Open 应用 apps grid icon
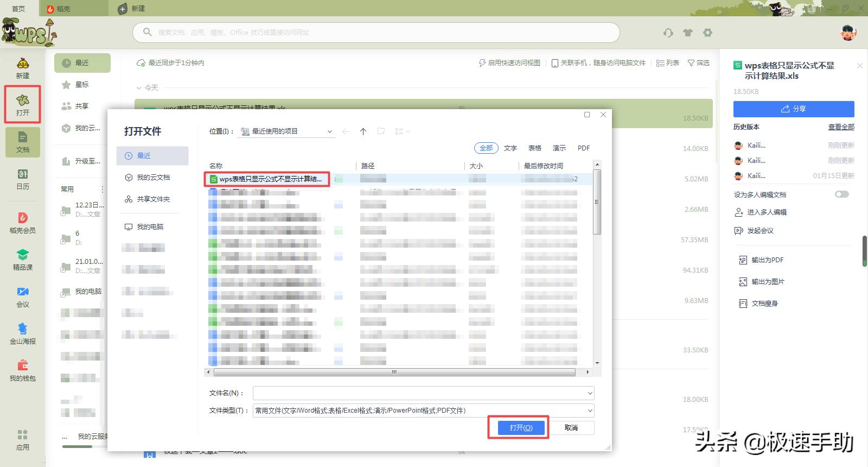868x467 pixels. 23,440
